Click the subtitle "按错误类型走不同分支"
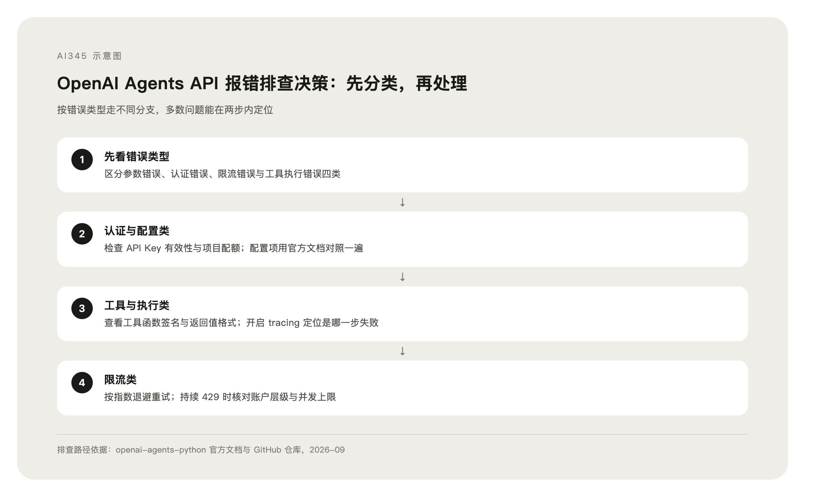This screenshot has width=828, height=504. click(106, 110)
